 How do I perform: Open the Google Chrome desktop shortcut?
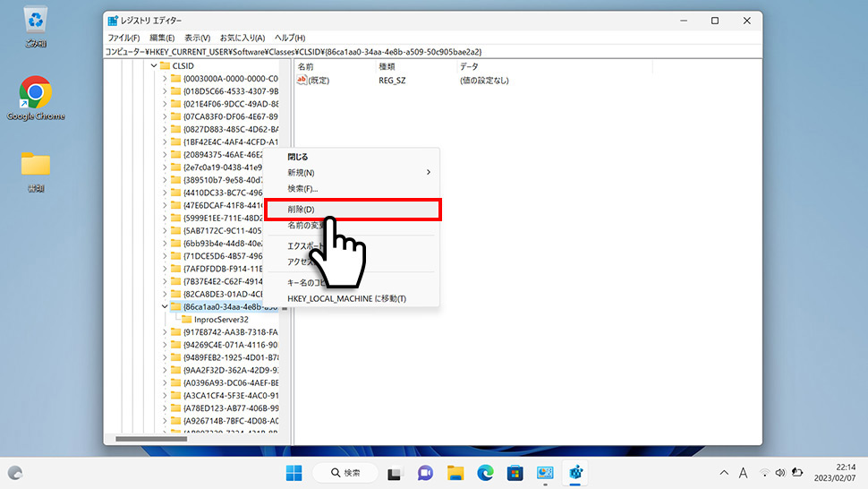click(x=36, y=98)
